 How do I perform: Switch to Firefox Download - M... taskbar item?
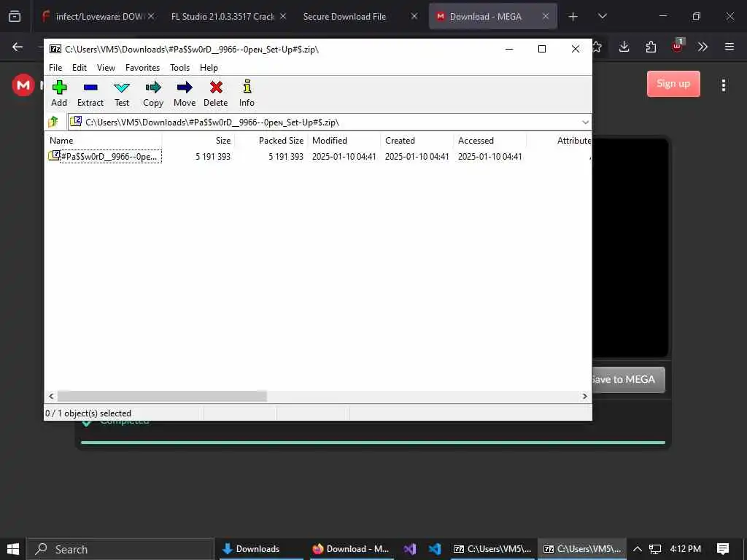coord(351,549)
